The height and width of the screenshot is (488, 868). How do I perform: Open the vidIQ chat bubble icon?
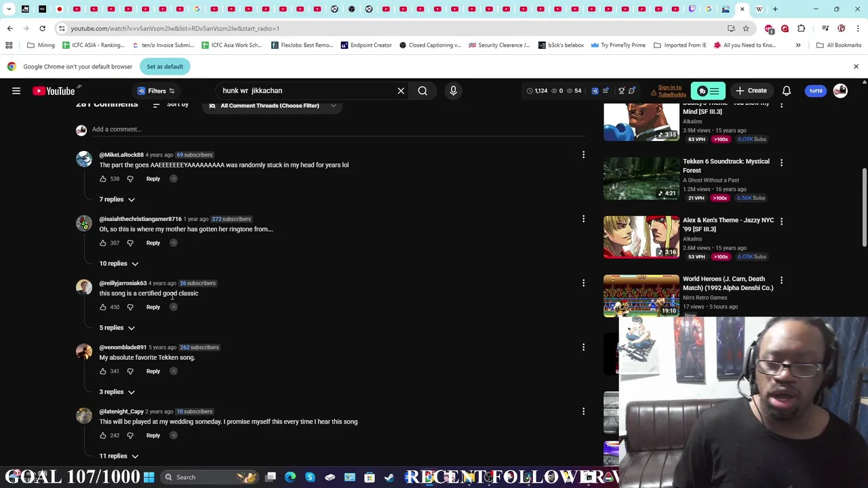[x=631, y=91]
